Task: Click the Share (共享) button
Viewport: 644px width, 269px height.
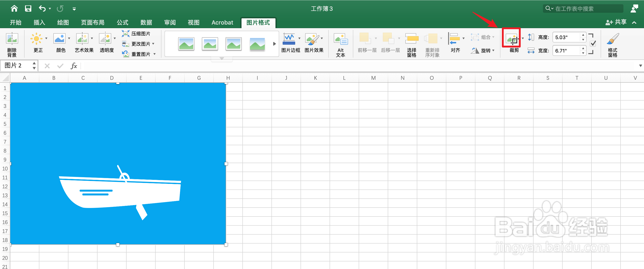Action: tap(616, 22)
